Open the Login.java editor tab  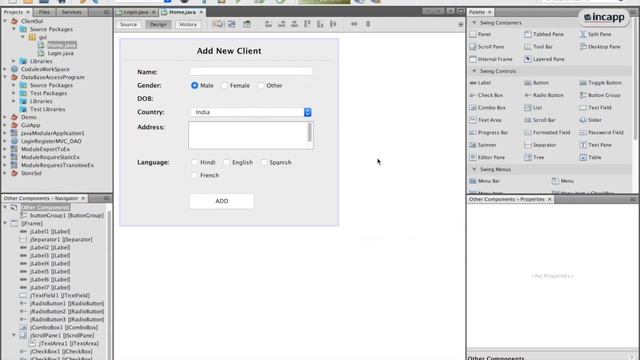tap(135, 12)
